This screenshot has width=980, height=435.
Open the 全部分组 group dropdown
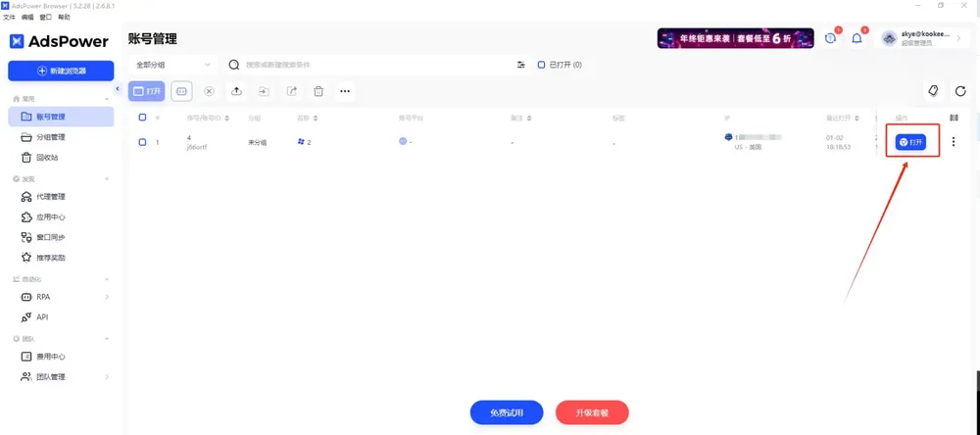pos(173,65)
